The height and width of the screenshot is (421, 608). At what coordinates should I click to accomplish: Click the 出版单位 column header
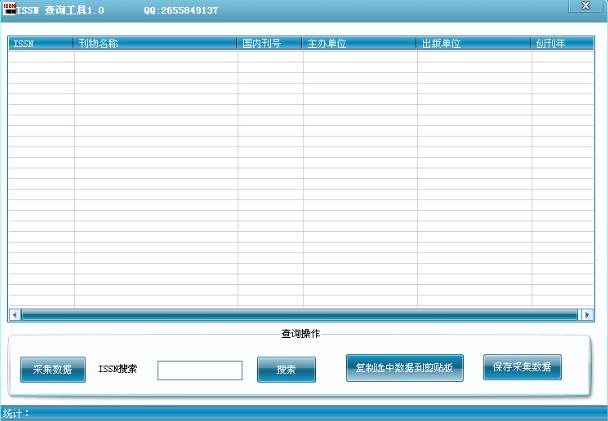coord(473,43)
